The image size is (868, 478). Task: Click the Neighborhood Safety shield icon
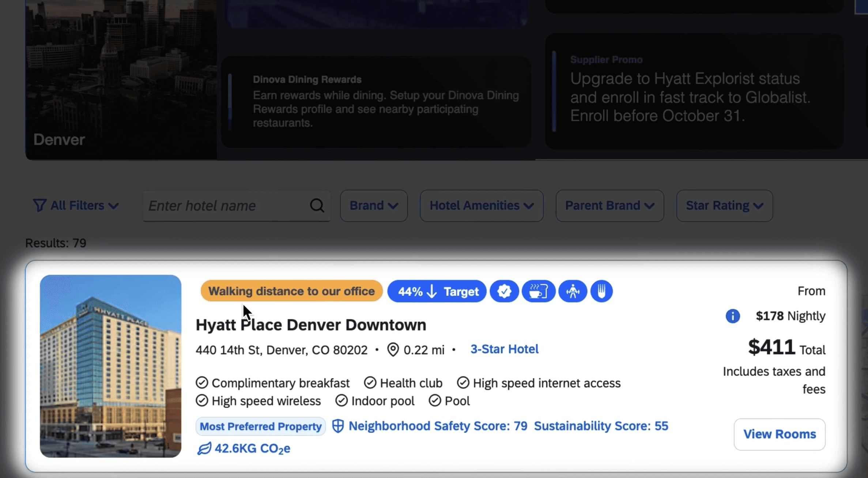pyautogui.click(x=338, y=426)
